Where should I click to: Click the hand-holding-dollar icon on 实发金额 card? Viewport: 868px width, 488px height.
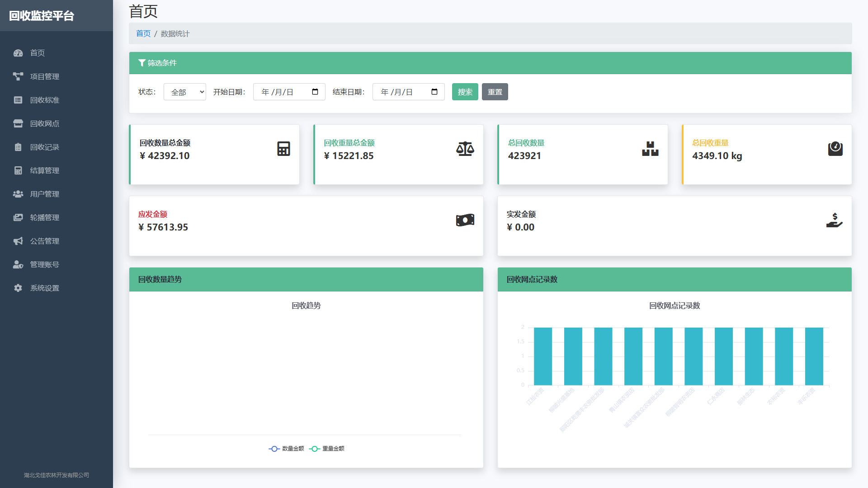pyautogui.click(x=834, y=220)
